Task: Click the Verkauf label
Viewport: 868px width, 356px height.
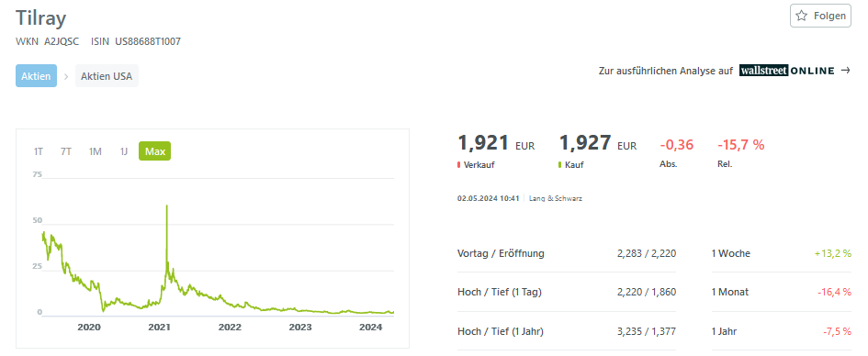Action: 479,165
